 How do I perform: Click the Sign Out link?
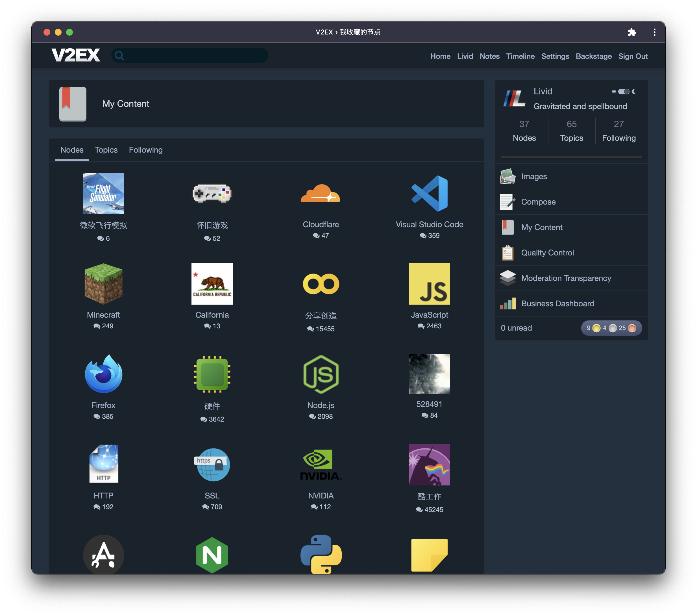click(633, 56)
